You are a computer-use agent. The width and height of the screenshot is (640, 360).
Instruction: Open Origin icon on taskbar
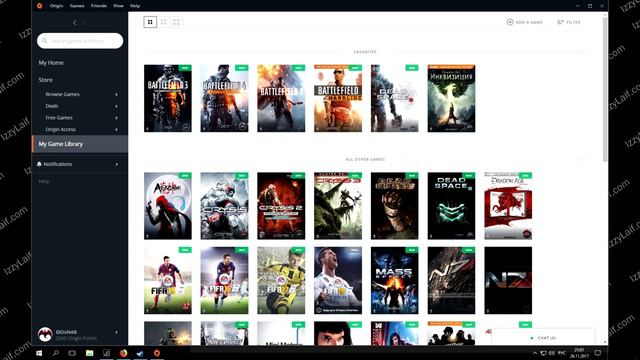(x=157, y=353)
